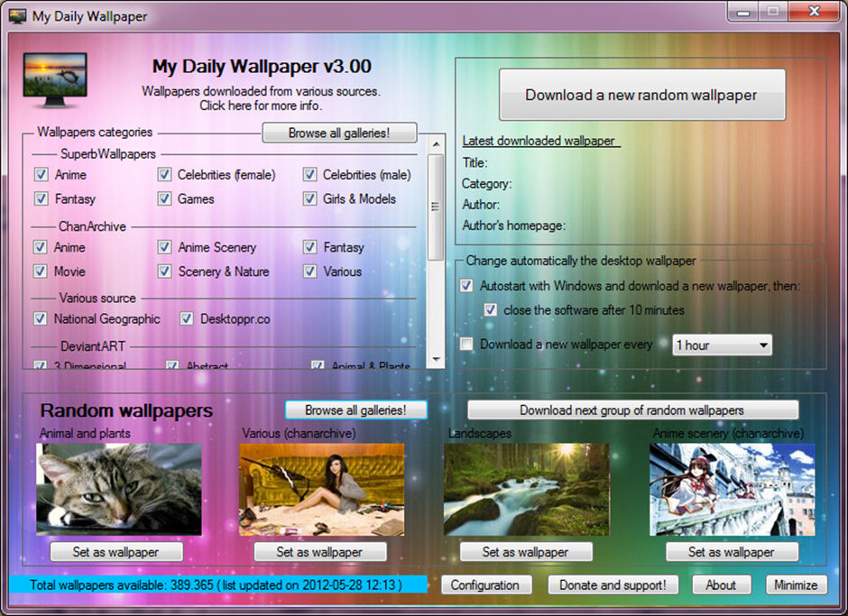Click My Daily Wallpaper v3.00 heading
The height and width of the screenshot is (616, 848).
point(262,67)
